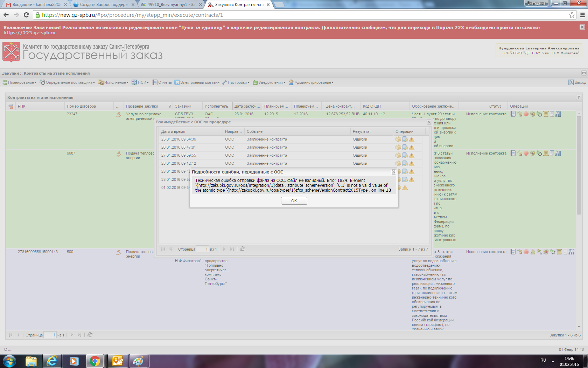This screenshot has width=588, height=368.
Task: Expand the Настройки menu
Action: (236, 82)
